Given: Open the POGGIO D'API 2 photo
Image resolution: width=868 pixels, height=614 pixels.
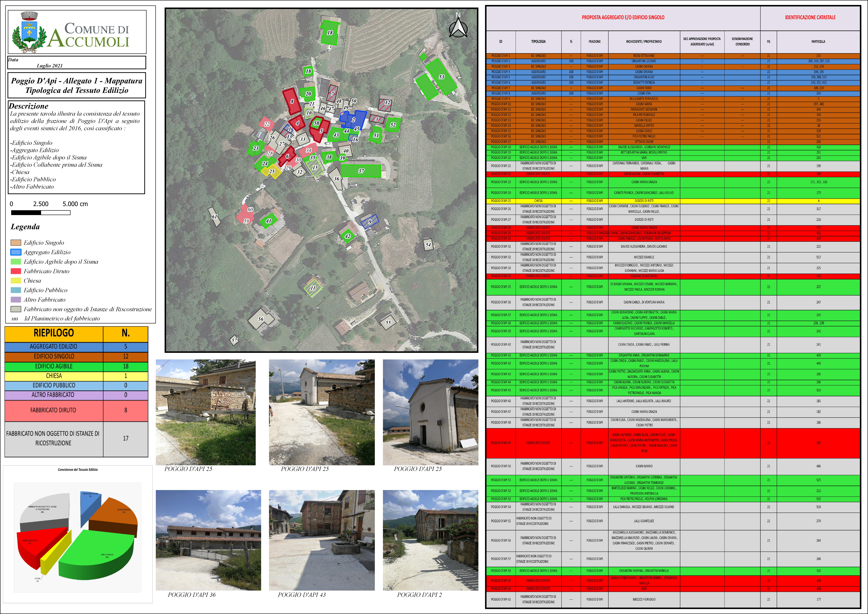Looking at the screenshot, I should (x=431, y=540).
